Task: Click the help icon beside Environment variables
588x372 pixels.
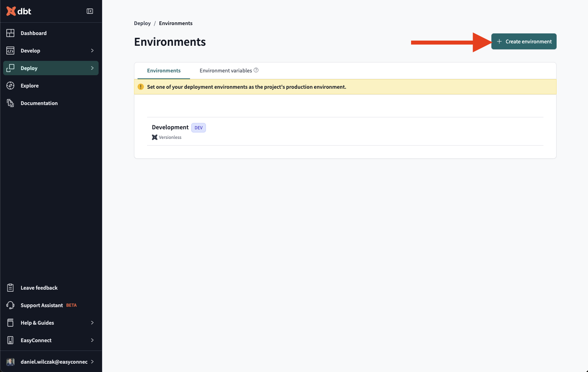Action: (256, 70)
